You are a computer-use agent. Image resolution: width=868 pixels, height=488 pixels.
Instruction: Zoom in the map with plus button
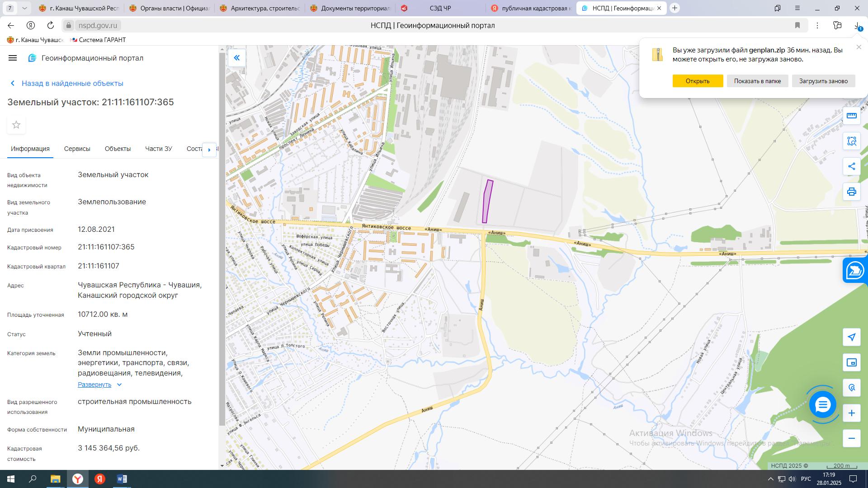[852, 413]
